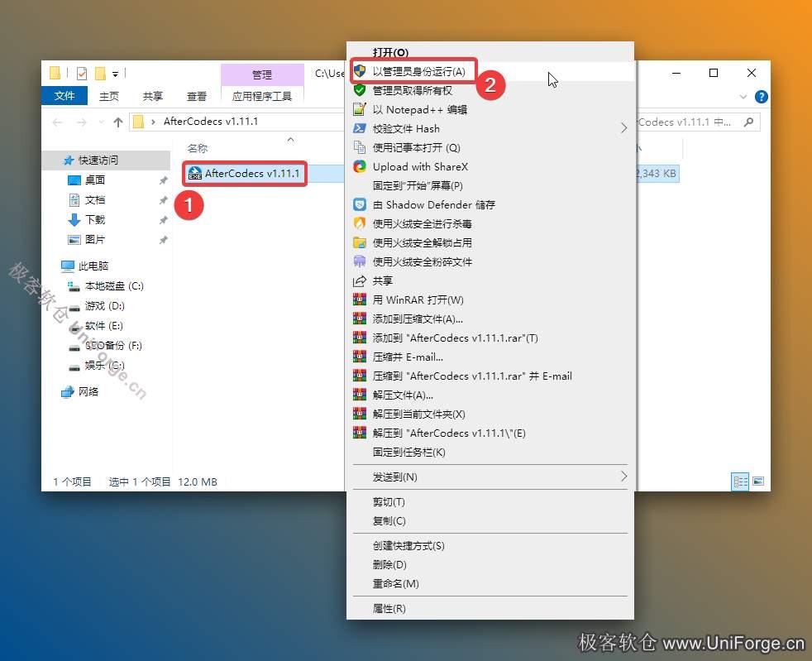Image resolution: width=812 pixels, height=661 pixels.
Task: Click the up-directory arrow in Explorer
Action: pos(118,122)
